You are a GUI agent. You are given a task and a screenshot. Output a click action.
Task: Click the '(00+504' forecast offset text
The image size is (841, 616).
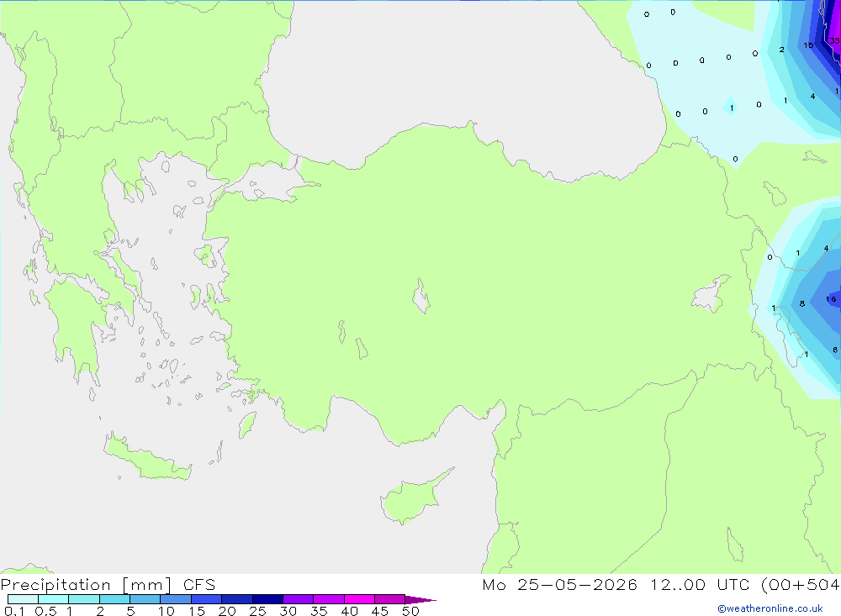(x=801, y=585)
